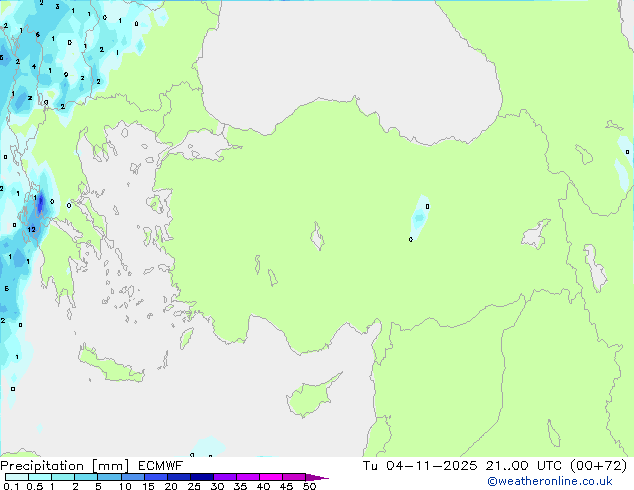This screenshot has height=490, width=634.
Task: Click the forecast offset '(00+72)'
Action: pyautogui.click(x=598, y=466)
